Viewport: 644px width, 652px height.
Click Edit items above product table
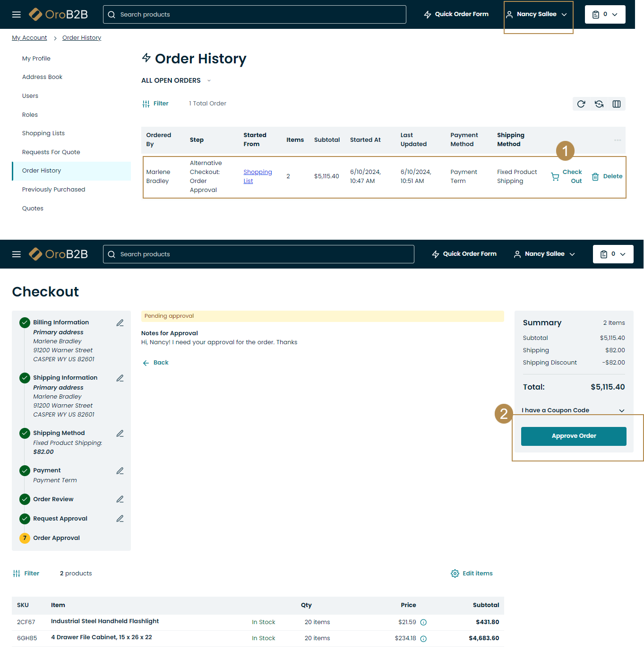coord(472,574)
